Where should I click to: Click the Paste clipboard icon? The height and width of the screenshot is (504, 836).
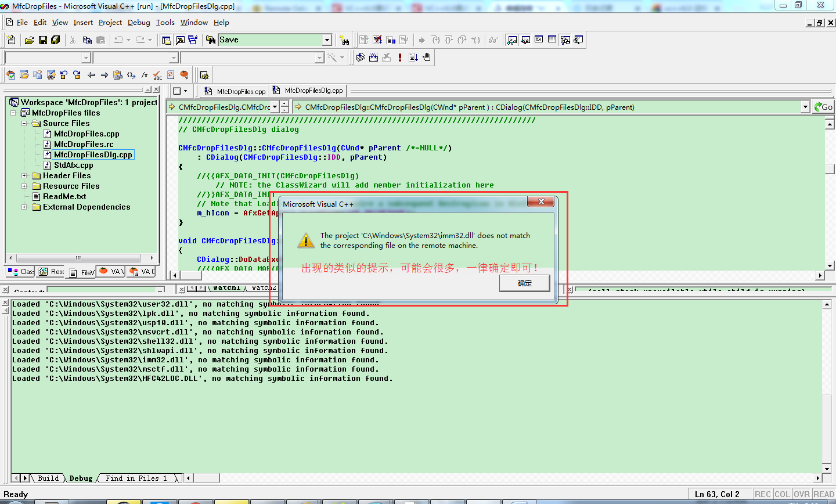tap(101, 40)
